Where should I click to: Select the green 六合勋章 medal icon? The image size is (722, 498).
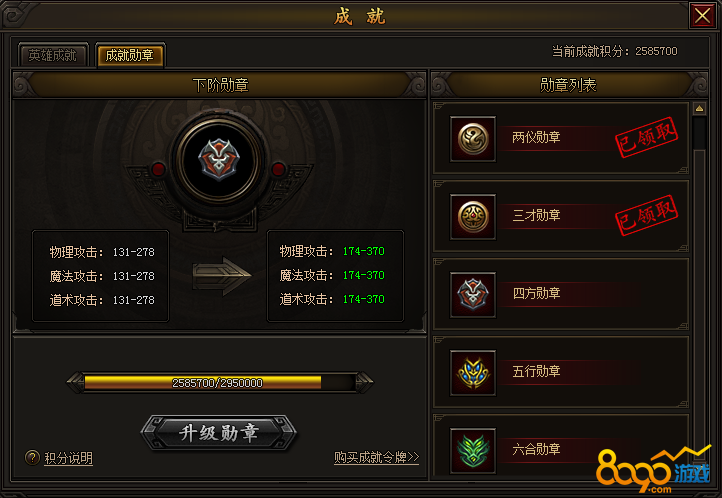click(473, 451)
